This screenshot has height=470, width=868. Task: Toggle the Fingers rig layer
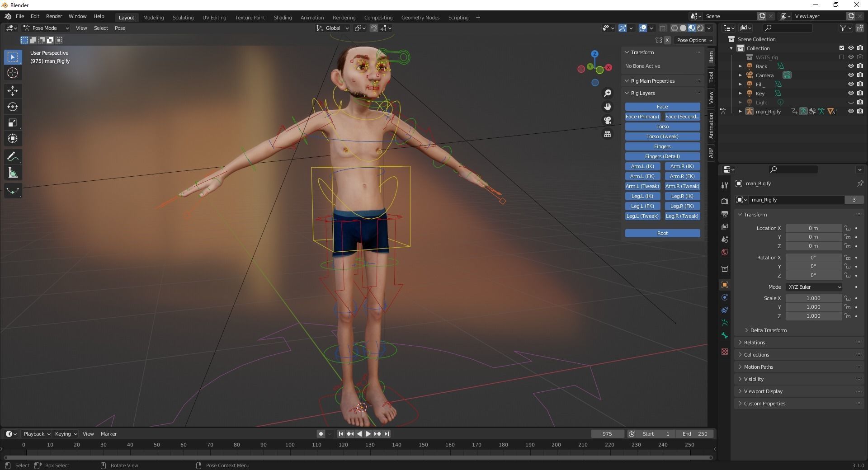pos(662,146)
